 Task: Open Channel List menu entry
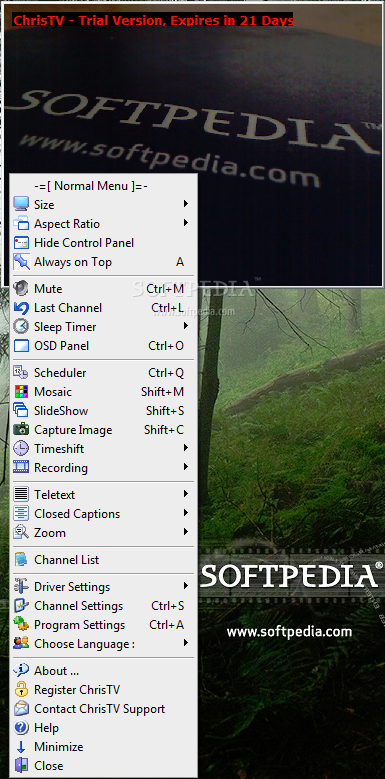(x=103, y=560)
